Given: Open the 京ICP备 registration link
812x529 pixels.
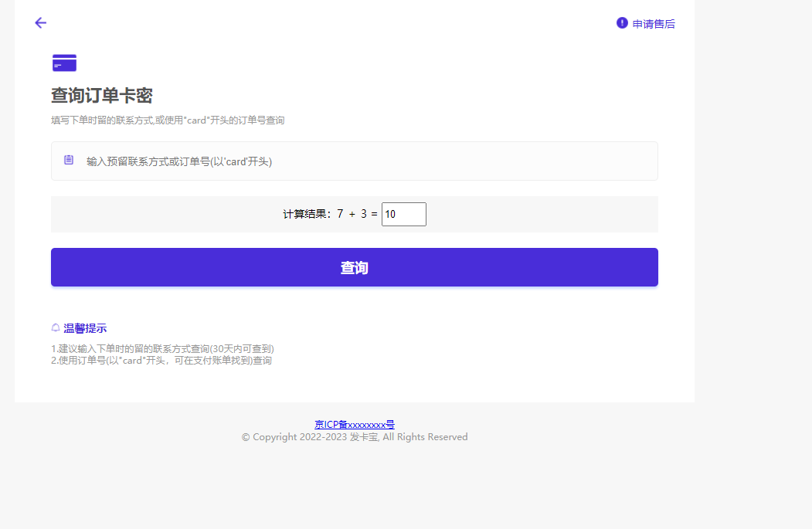Looking at the screenshot, I should tap(355, 424).
